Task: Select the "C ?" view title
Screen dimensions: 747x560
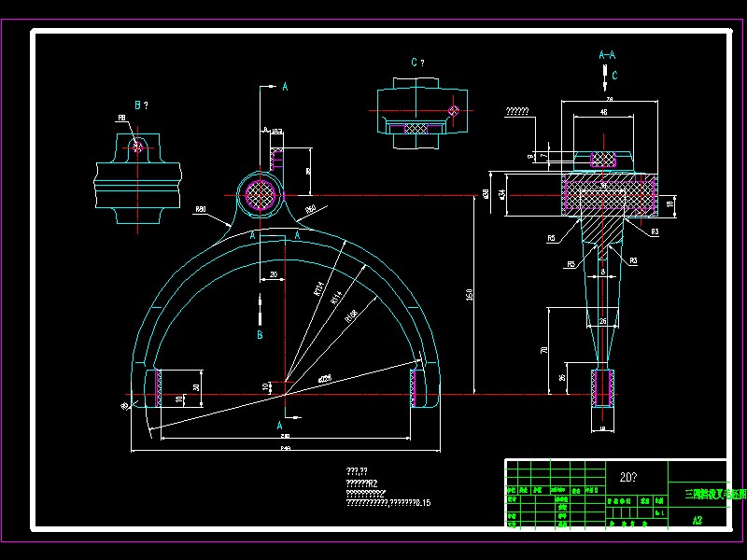Action: [417, 63]
